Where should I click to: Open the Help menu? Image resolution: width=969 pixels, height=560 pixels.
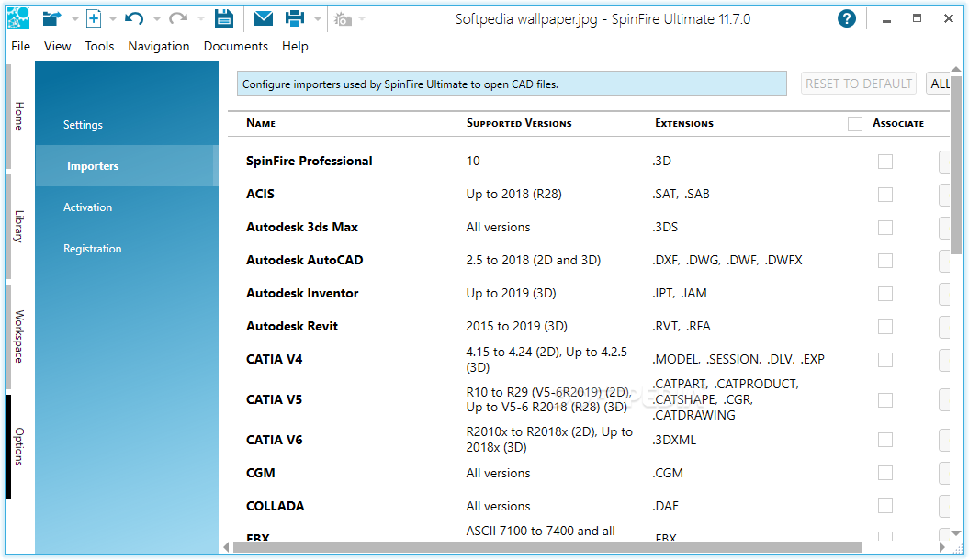tap(295, 46)
